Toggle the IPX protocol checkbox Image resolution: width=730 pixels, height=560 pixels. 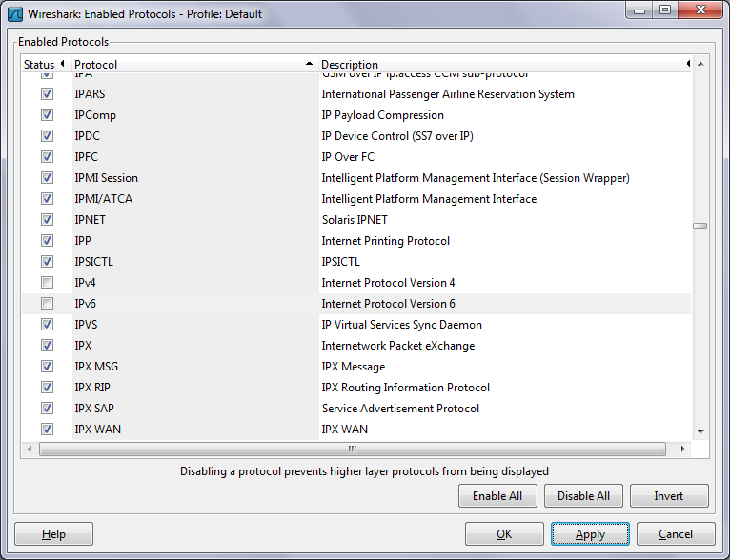47,345
